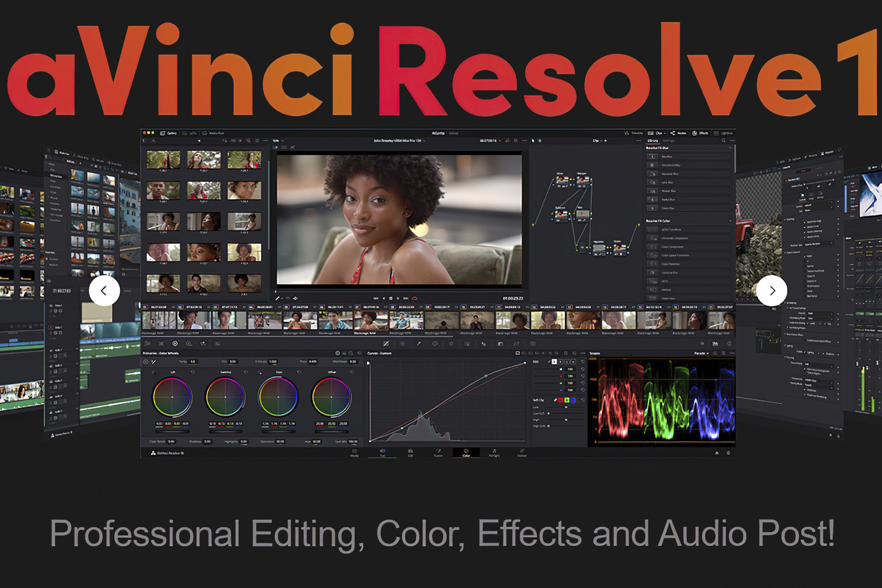Open the timeline name dropdown

point(399,141)
